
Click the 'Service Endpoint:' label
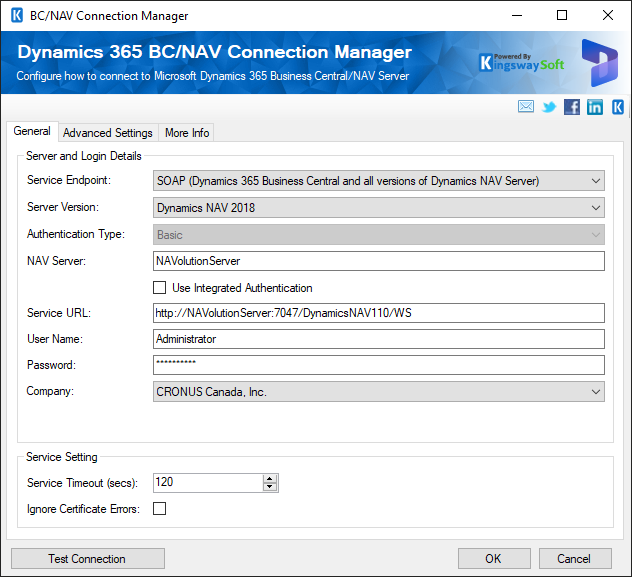tap(69, 180)
